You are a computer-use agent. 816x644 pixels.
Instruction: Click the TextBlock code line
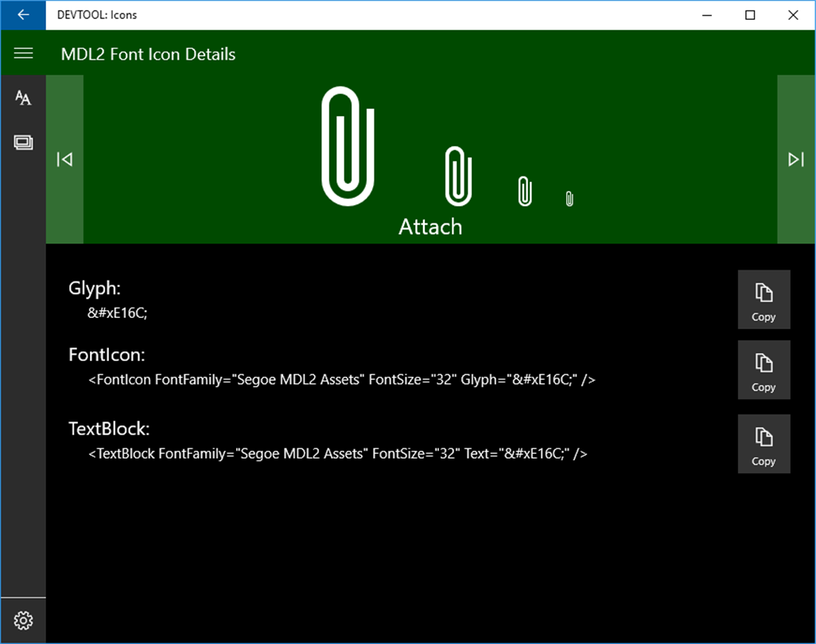[338, 454]
